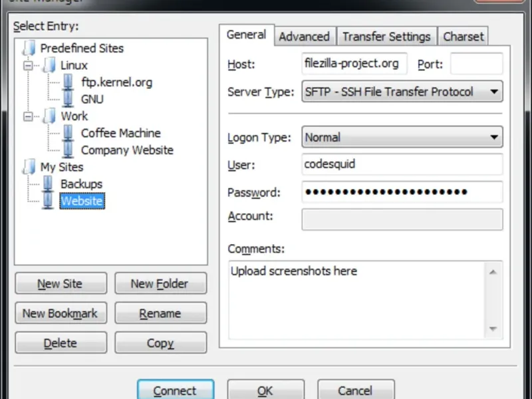Click the Host input field
The width and height of the screenshot is (532, 399).
point(354,63)
